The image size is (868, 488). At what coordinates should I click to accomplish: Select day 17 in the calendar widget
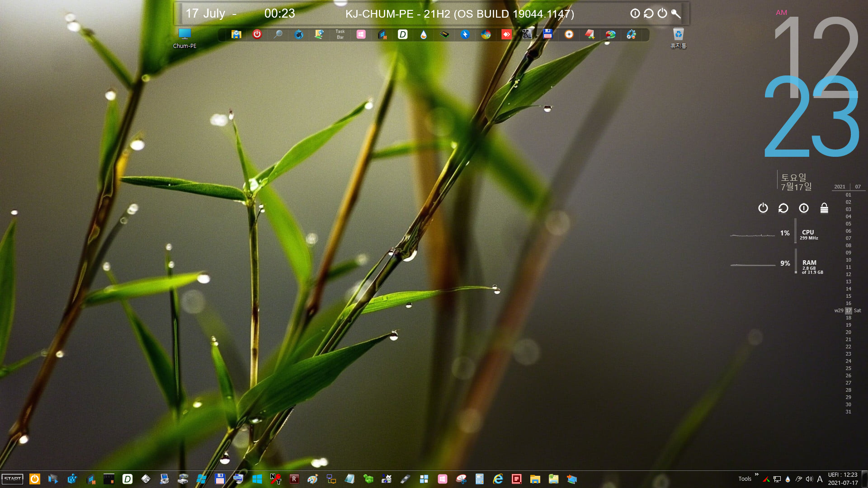pos(849,310)
